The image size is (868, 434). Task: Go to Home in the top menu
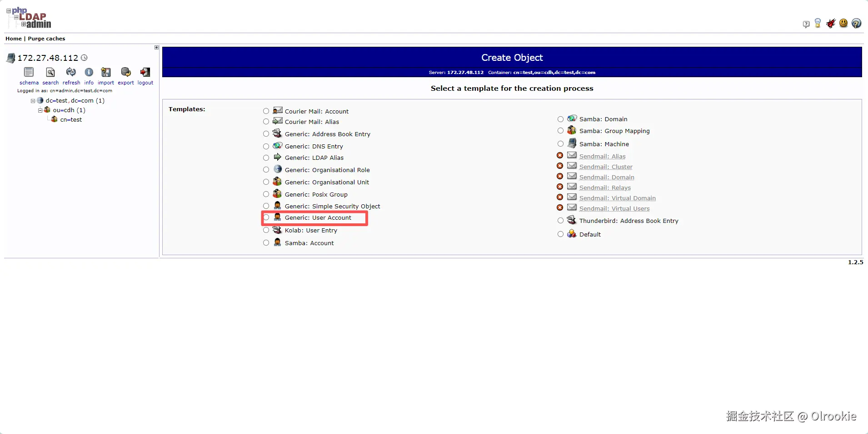14,39
